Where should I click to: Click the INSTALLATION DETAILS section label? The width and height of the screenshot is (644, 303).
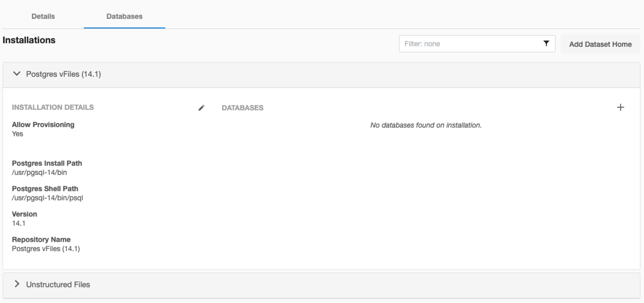point(53,107)
